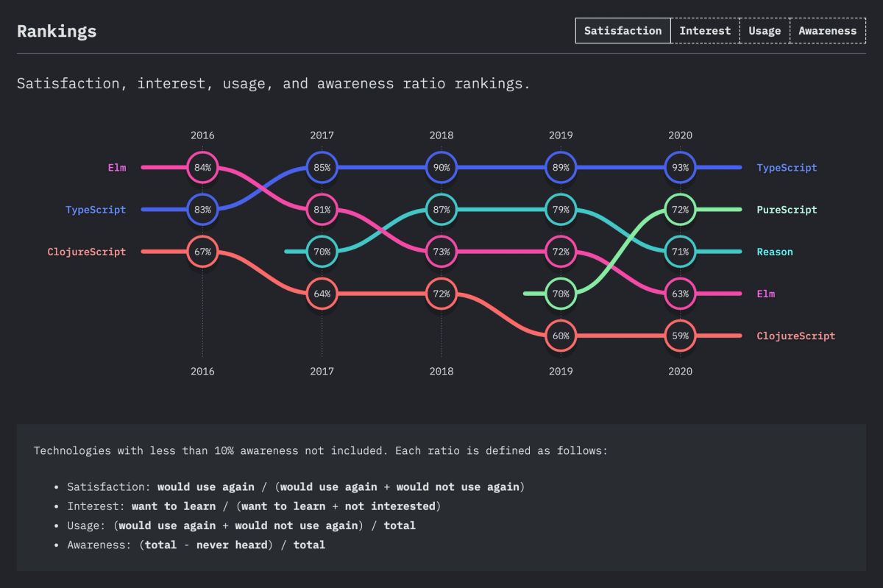Click Reason's 71% node in 2020
Viewport: 883px width, 588px height.
[680, 252]
